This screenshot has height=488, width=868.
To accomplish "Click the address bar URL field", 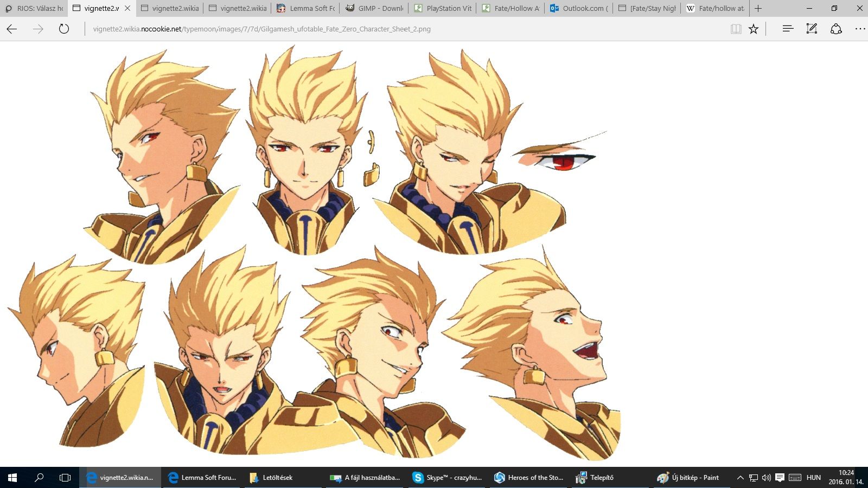I will click(407, 29).
